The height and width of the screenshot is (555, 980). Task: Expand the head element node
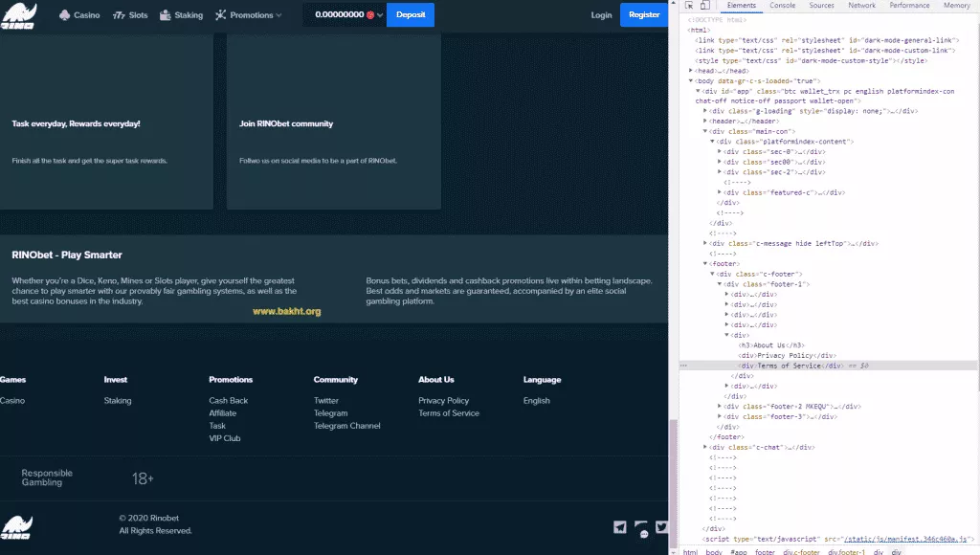(x=692, y=71)
